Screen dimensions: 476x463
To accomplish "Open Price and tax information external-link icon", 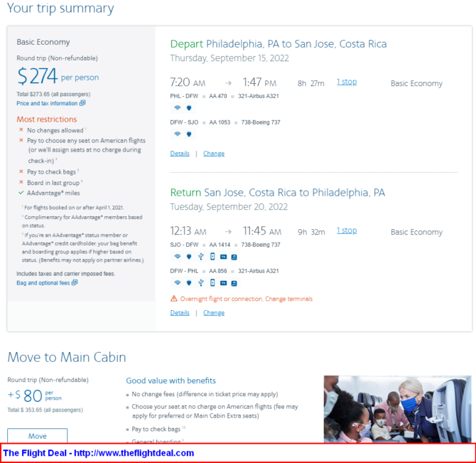I will tap(82, 103).
